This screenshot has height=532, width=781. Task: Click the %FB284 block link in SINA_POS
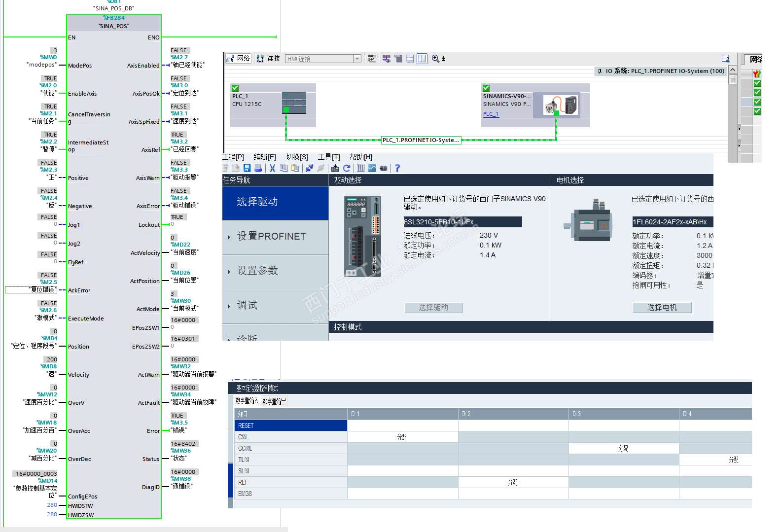[114, 18]
